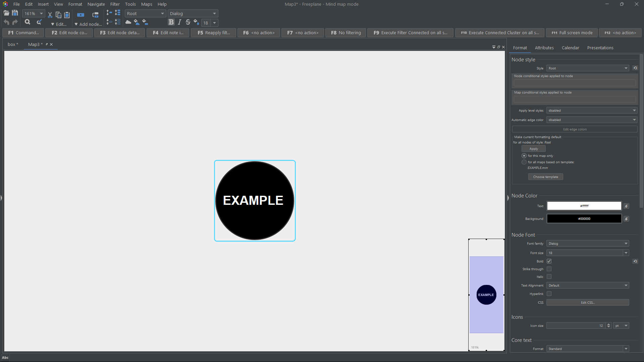Viewport: 644px width, 362px height.
Task: Open the Maps menu
Action: [147, 4]
